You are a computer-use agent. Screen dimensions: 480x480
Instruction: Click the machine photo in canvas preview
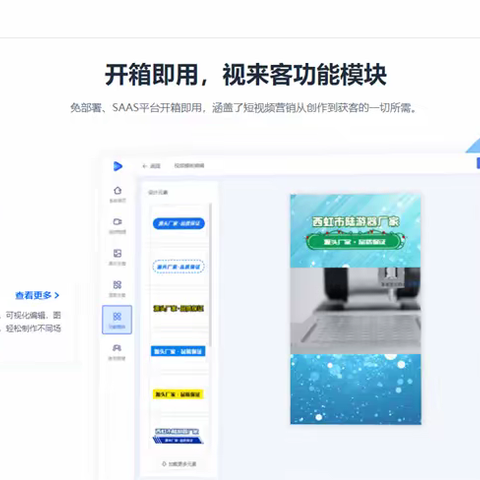(x=355, y=311)
